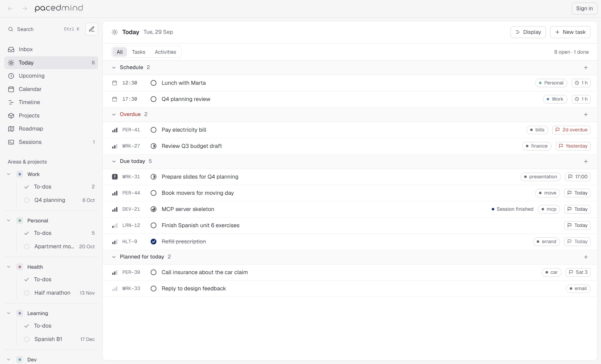The width and height of the screenshot is (601, 364).
Task: Toggle status circle of MCP server skeleton
Action: tap(153, 209)
